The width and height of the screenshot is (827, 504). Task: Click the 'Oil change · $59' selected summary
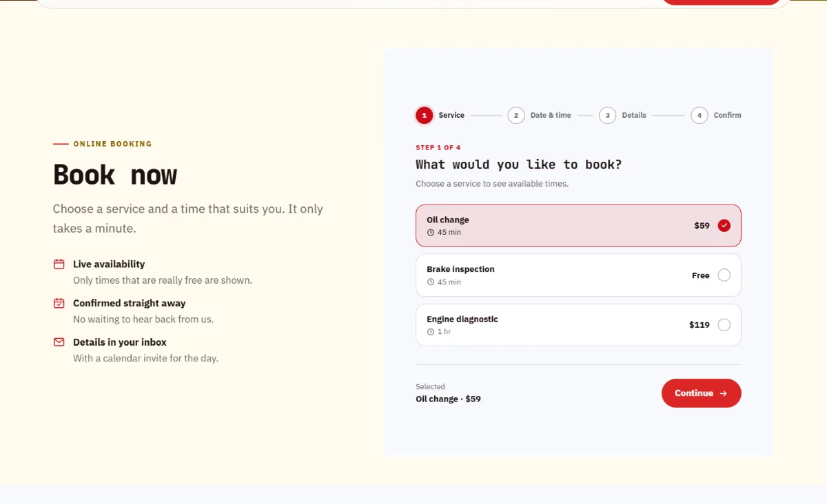[x=448, y=399]
